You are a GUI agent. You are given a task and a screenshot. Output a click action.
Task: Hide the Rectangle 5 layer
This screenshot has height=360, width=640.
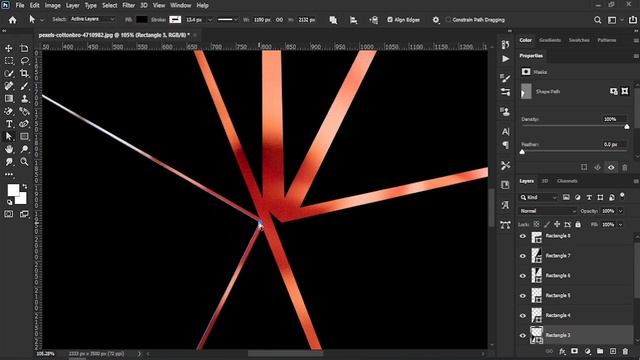523,296
